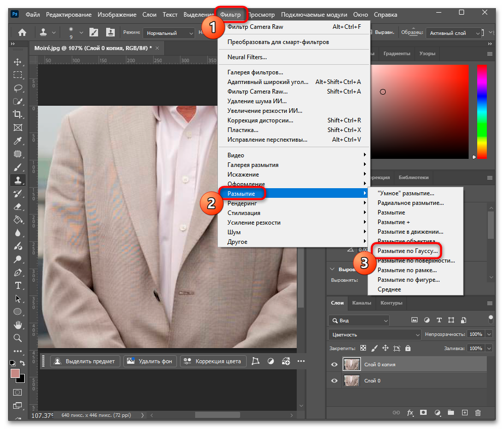Click delete layer trash icon
The width and height of the screenshot is (504, 429).
pyautogui.click(x=478, y=413)
